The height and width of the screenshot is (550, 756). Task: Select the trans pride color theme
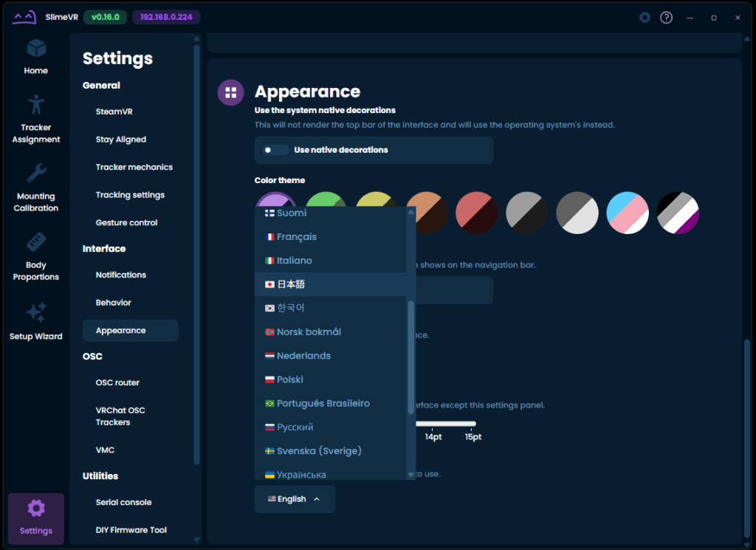tap(628, 213)
